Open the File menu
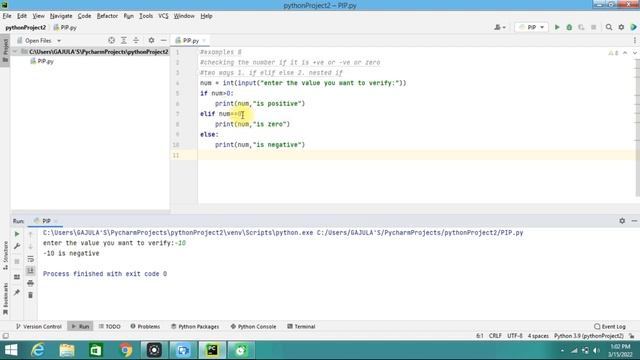This screenshot has height=360, width=640. (7, 16)
